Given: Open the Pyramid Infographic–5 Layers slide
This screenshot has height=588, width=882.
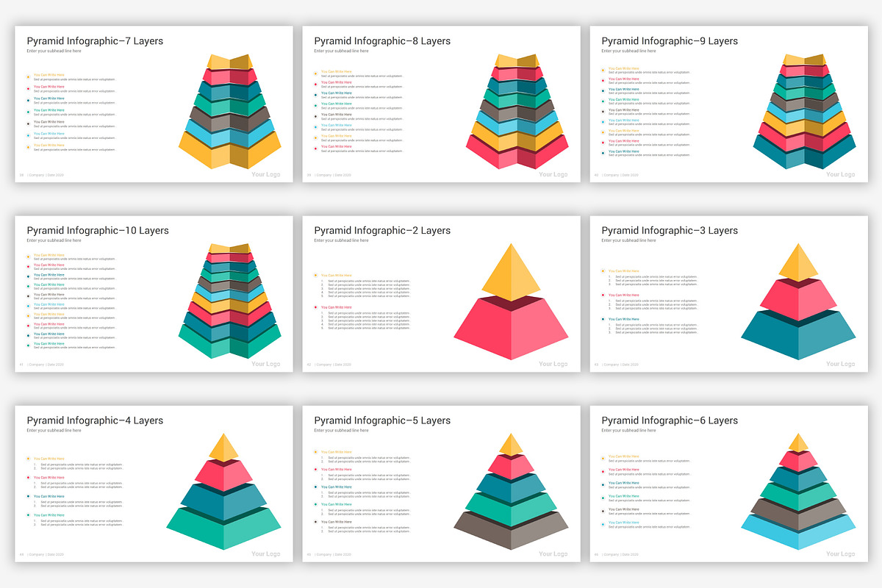Looking at the screenshot, I should (441, 484).
